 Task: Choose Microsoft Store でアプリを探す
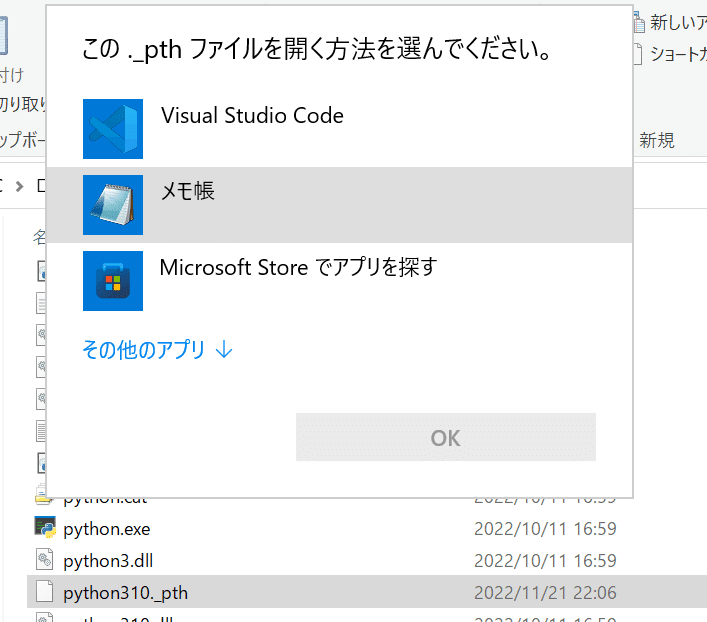click(x=298, y=267)
